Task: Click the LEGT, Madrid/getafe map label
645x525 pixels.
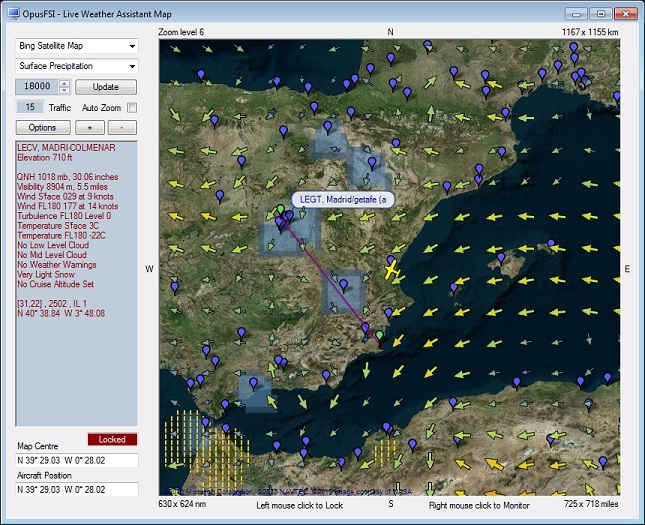Action: [x=343, y=200]
